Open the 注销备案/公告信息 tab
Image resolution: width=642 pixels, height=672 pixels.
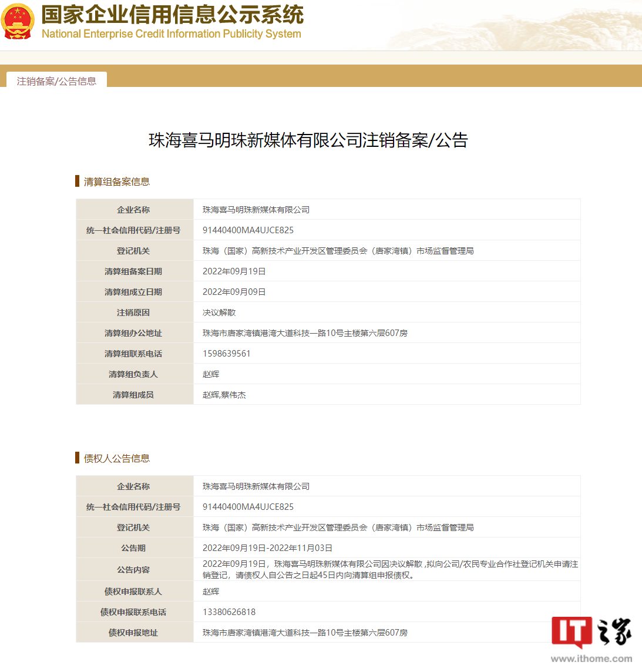pyautogui.click(x=56, y=81)
